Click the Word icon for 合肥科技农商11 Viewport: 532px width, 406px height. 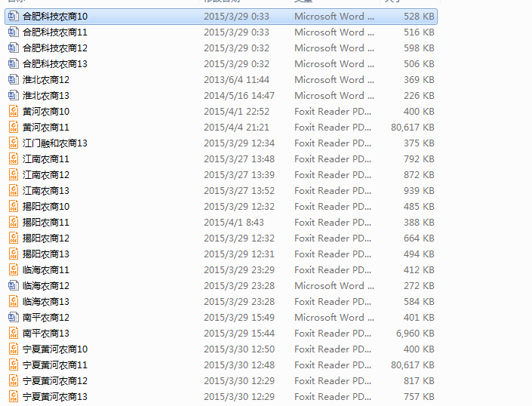coord(14,32)
